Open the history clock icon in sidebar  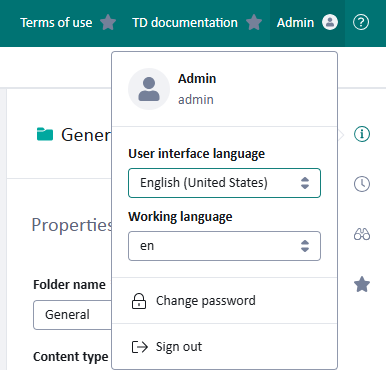pos(362,184)
